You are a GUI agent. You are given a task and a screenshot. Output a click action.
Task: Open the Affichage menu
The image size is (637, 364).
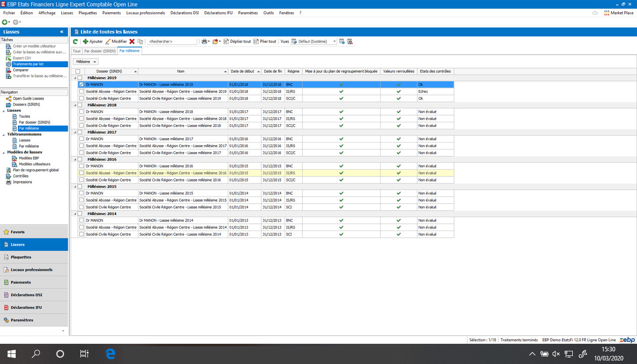[x=47, y=13]
